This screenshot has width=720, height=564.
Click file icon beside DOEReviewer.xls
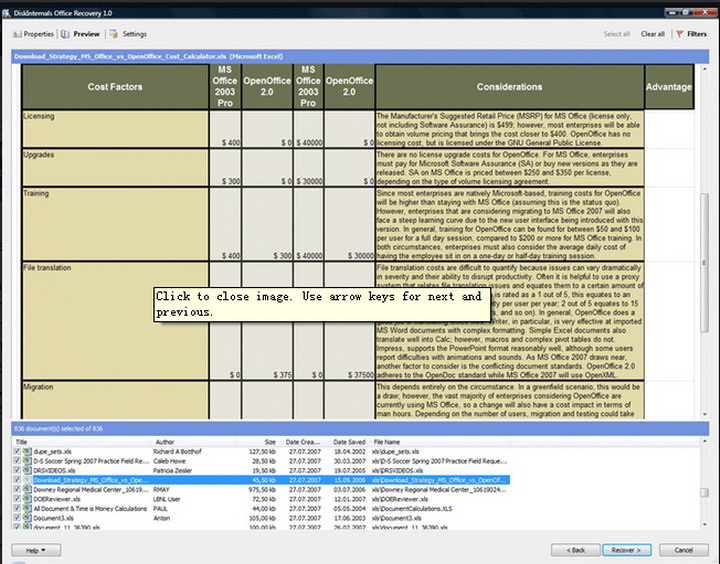click(26, 499)
